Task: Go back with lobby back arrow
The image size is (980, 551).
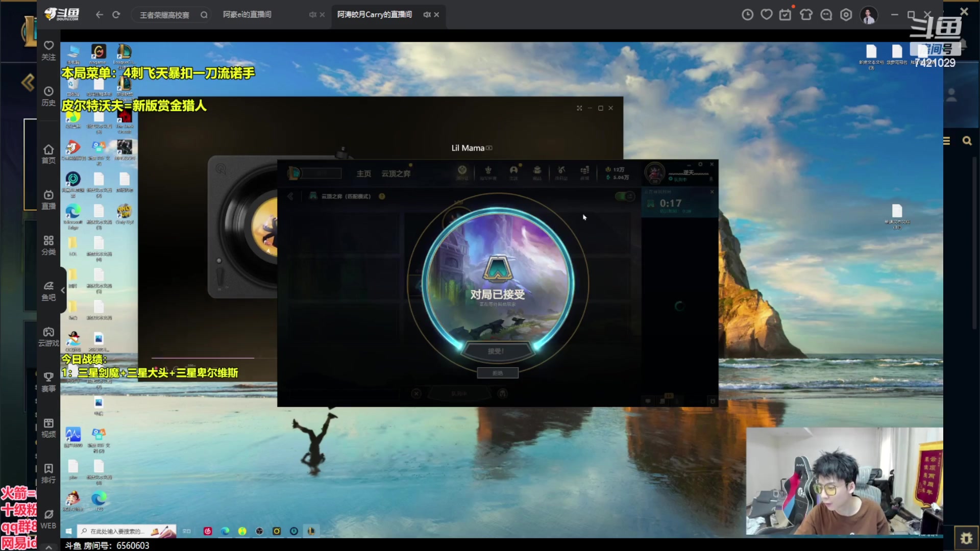Action: click(290, 196)
